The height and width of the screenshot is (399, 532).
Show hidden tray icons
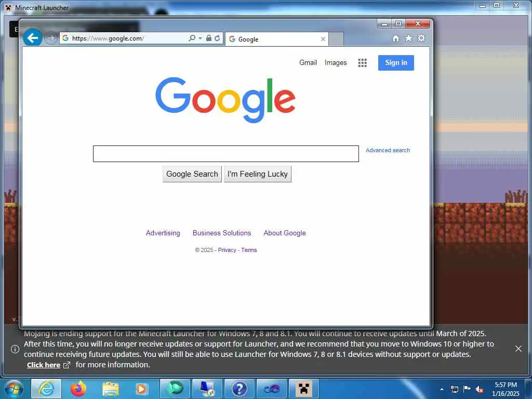442,389
